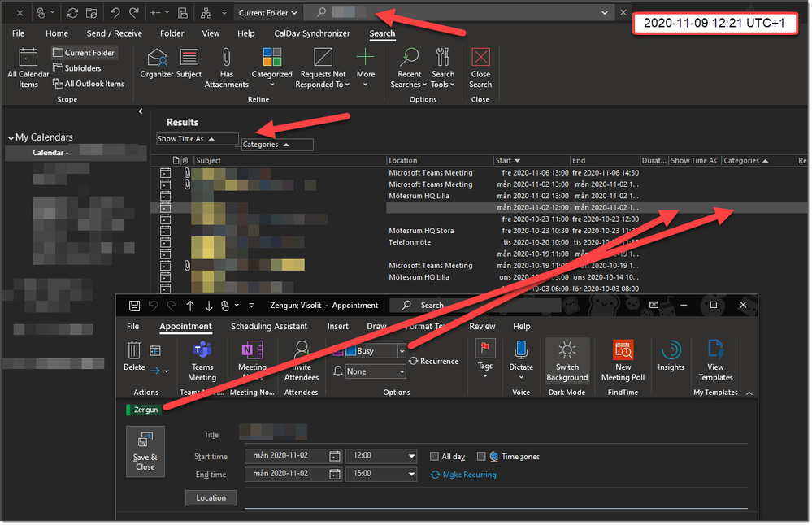
Task: Click Send/Receive sync icon in Quick Access Toolbar
Action: pyautogui.click(x=72, y=13)
